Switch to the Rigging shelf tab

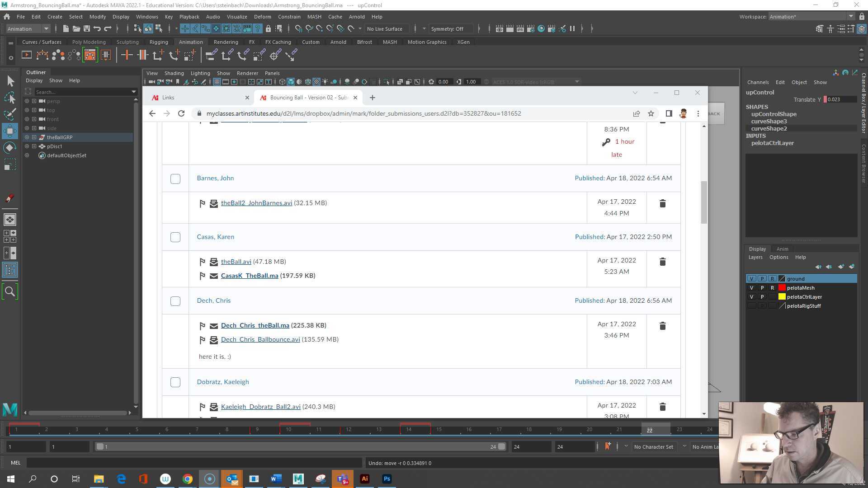[158, 42]
